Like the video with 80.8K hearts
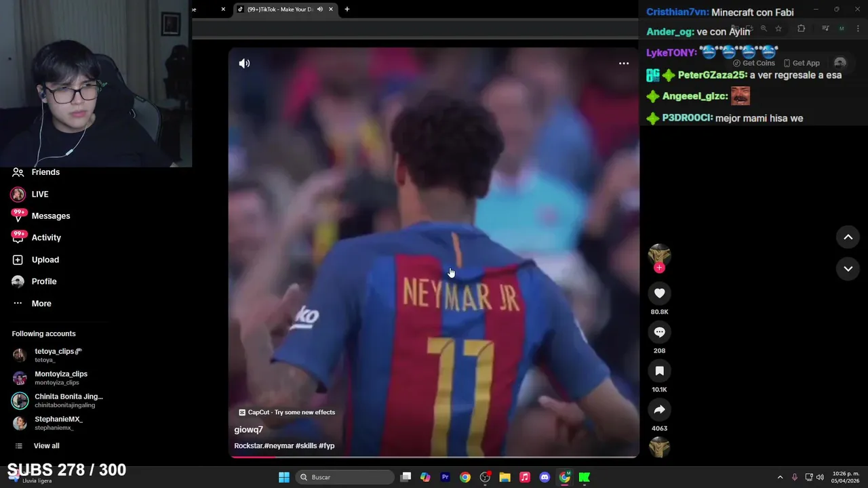This screenshot has height=488, width=868. (659, 293)
